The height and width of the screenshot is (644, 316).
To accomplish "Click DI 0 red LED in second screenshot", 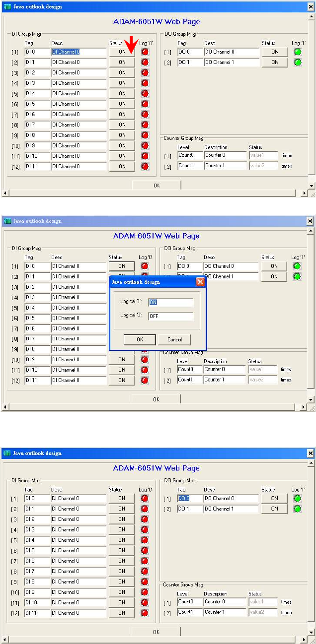I will pyautogui.click(x=145, y=266).
